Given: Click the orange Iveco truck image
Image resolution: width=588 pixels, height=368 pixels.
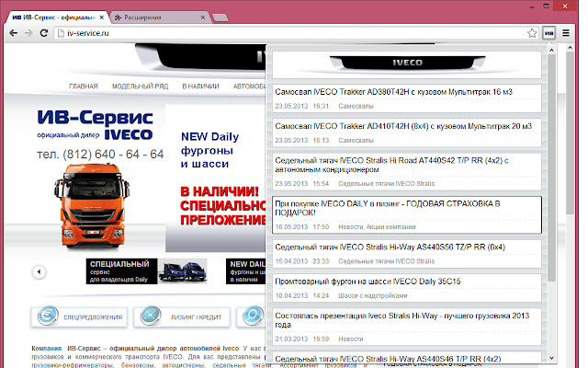Looking at the screenshot, I should click(x=92, y=206).
